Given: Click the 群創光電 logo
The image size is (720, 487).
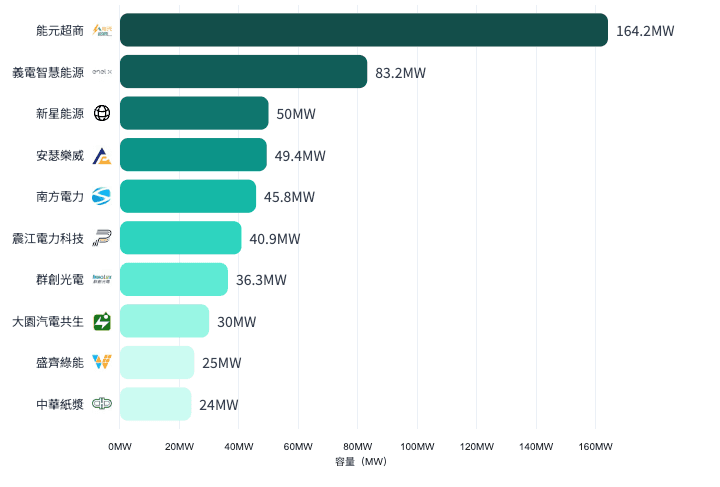Looking at the screenshot, I should 102,280.
